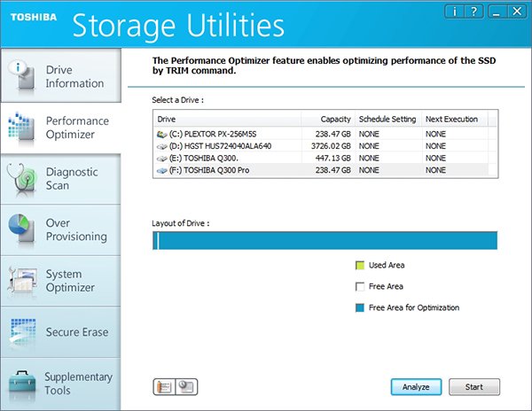Screen dimensions: 532x411
Task: Click the Performance Optimizer sidebar icon
Action: 21,127
